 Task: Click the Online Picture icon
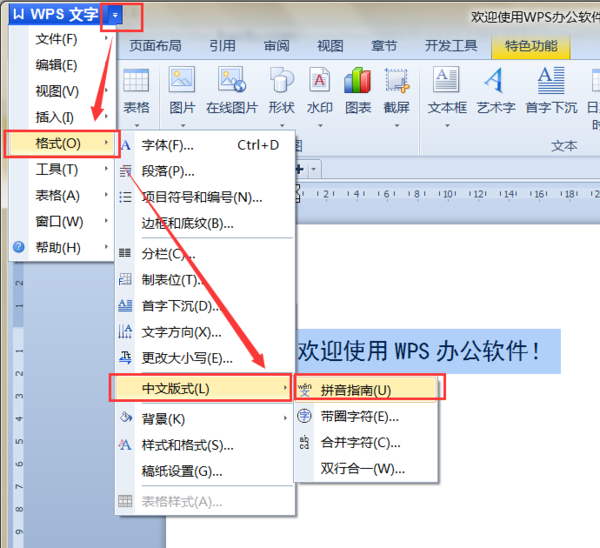click(x=232, y=79)
